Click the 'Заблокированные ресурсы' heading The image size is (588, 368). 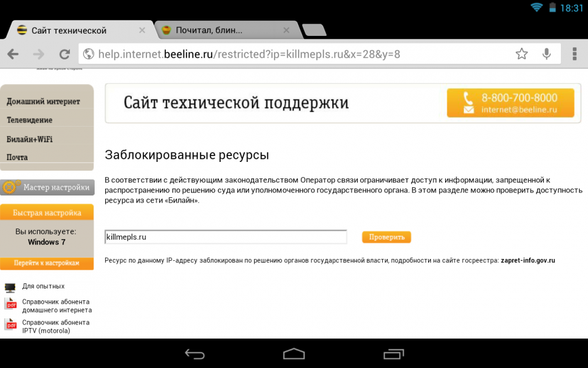(x=187, y=155)
